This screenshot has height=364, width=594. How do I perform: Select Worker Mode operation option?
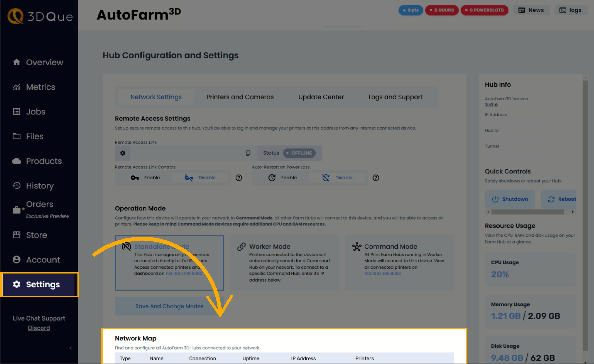click(x=284, y=263)
